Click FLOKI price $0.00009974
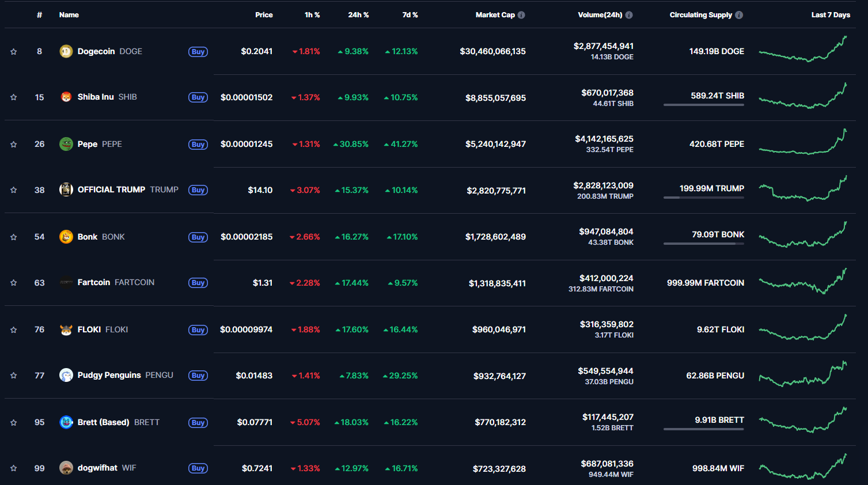868x485 pixels. point(246,329)
